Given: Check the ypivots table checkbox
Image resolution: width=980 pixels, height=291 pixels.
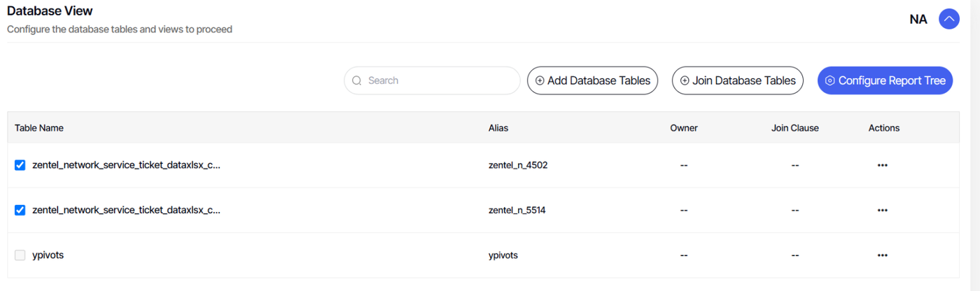Looking at the screenshot, I should (20, 255).
